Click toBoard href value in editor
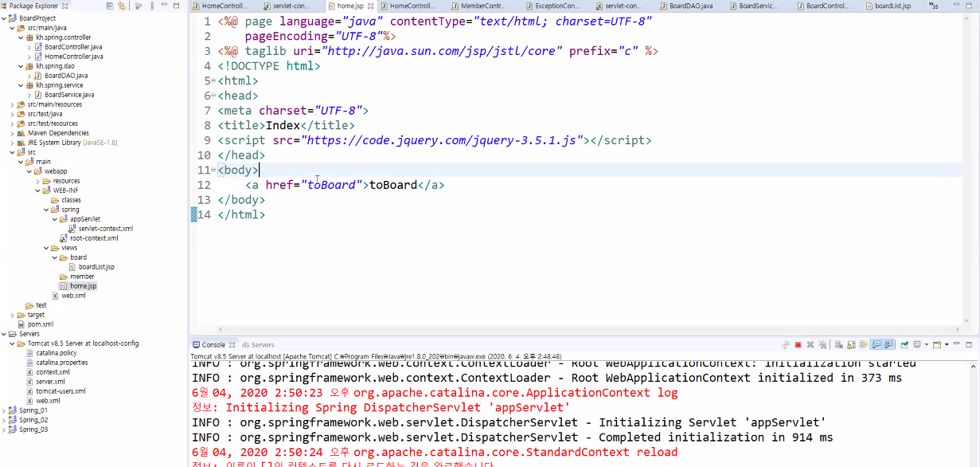This screenshot has width=980, height=467. [331, 185]
